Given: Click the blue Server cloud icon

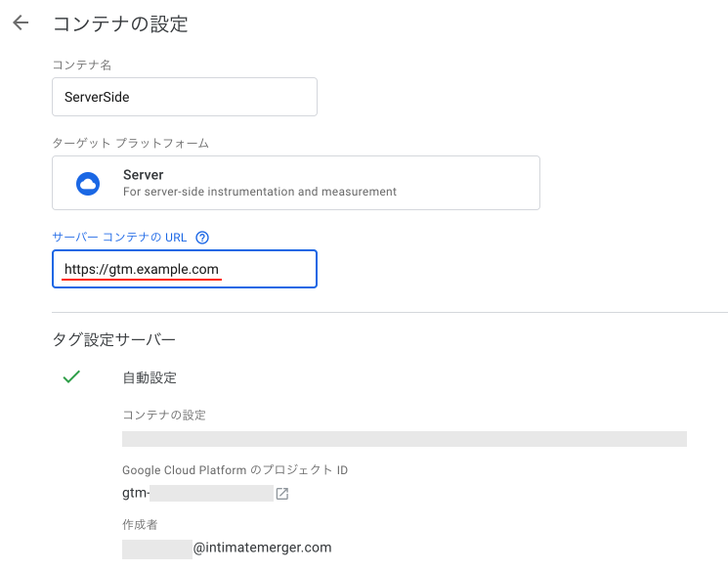Looking at the screenshot, I should pyautogui.click(x=88, y=184).
